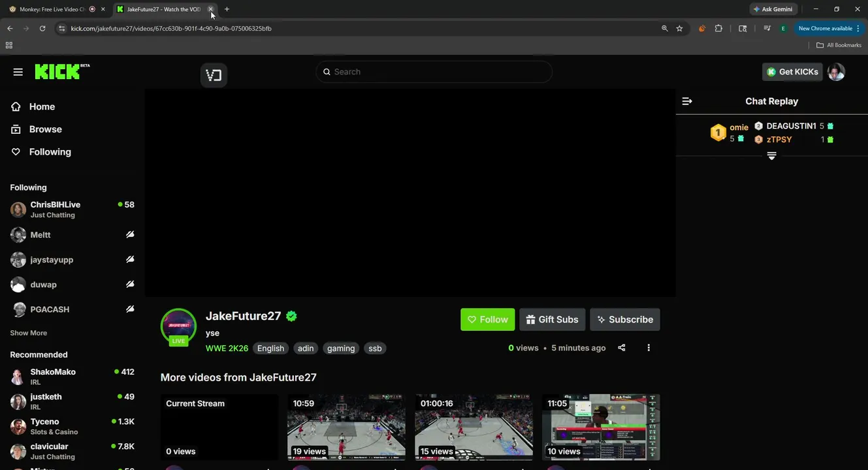Open the user profile avatar menu
Image resolution: width=868 pixels, height=470 pixels.
click(836, 72)
